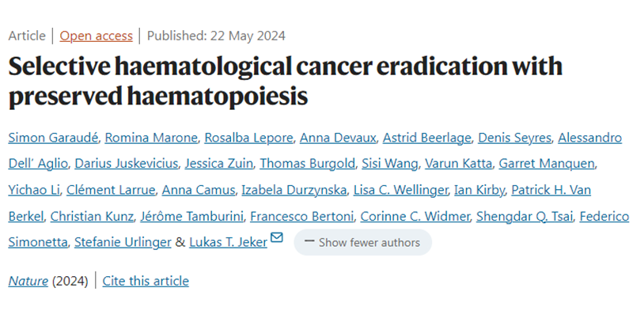Click the email envelope icon beside Lukas T. Jeker
Screen dimensions: 644x322
pos(277,238)
